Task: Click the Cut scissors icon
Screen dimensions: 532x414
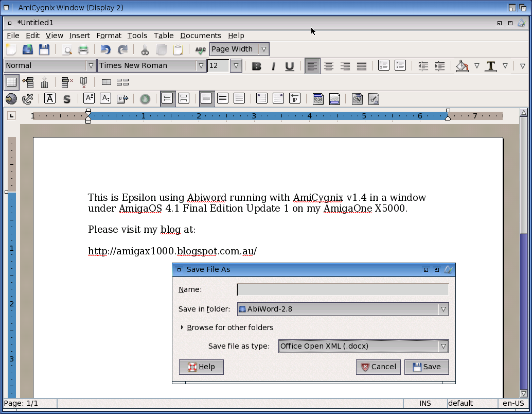Action: tap(145, 50)
